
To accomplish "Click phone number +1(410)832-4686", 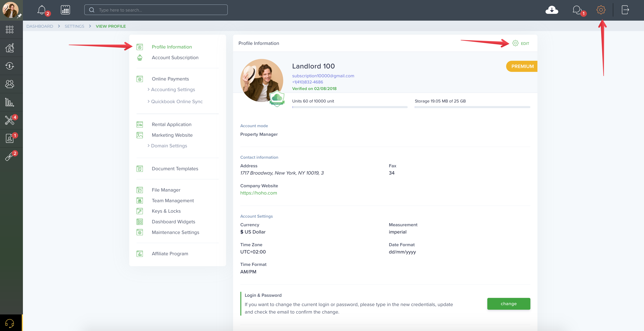I will pyautogui.click(x=307, y=82).
